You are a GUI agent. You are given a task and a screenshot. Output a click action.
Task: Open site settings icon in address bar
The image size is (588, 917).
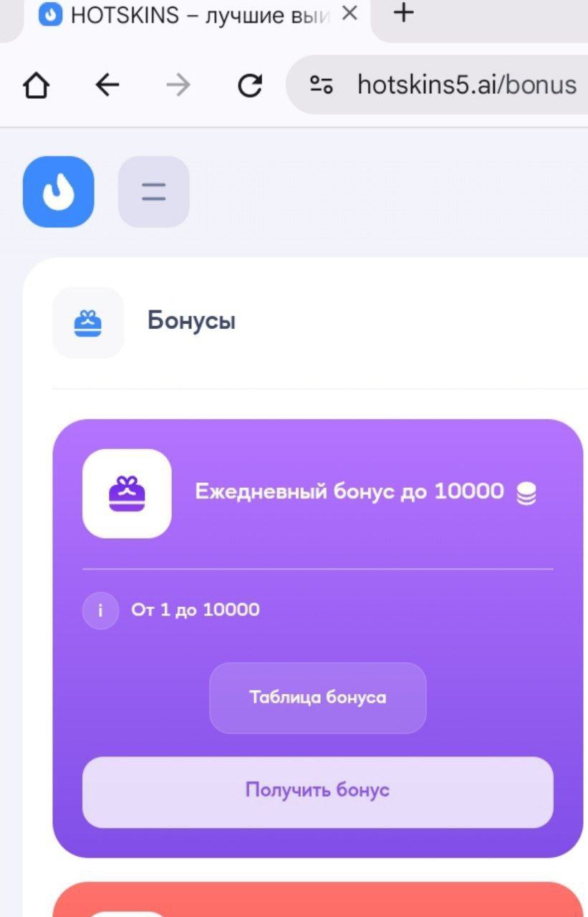(321, 85)
